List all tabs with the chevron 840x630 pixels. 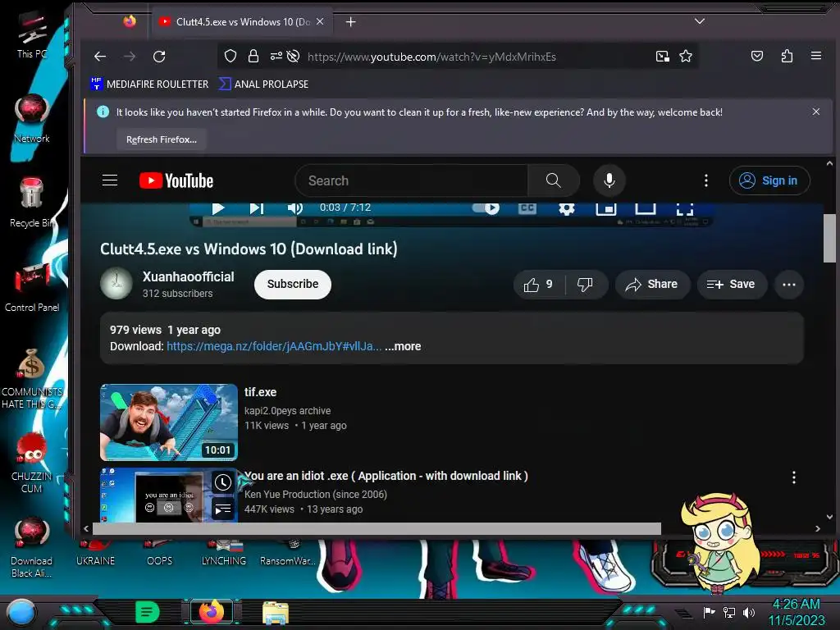click(699, 21)
